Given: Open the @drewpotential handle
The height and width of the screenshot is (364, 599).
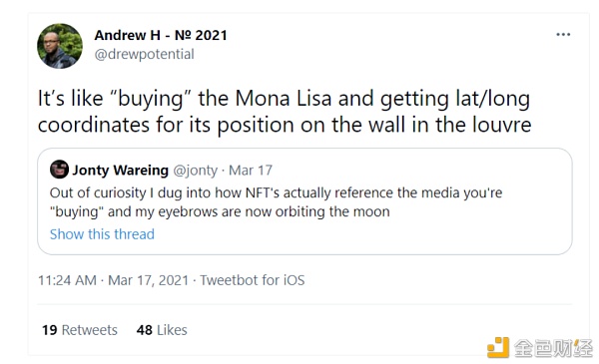Looking at the screenshot, I should point(145,54).
